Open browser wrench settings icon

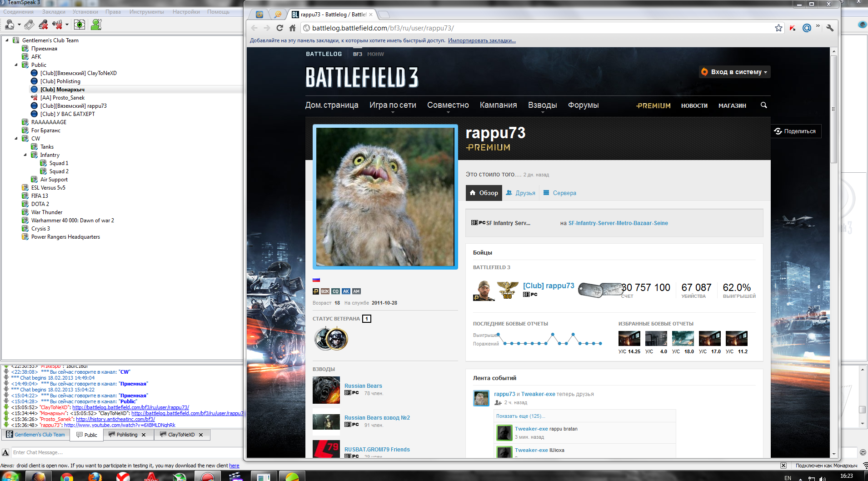(830, 28)
